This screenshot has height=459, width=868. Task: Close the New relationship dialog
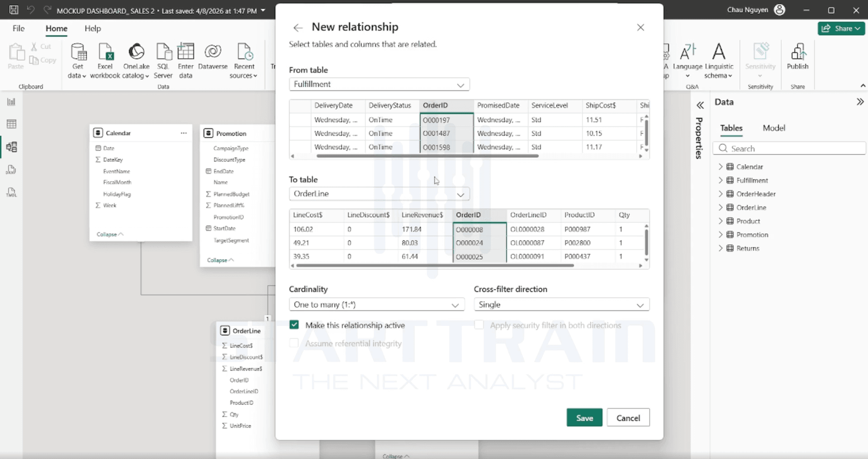coord(640,28)
